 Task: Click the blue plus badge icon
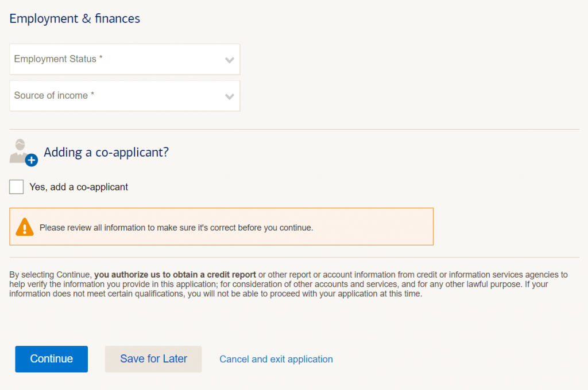(x=32, y=161)
